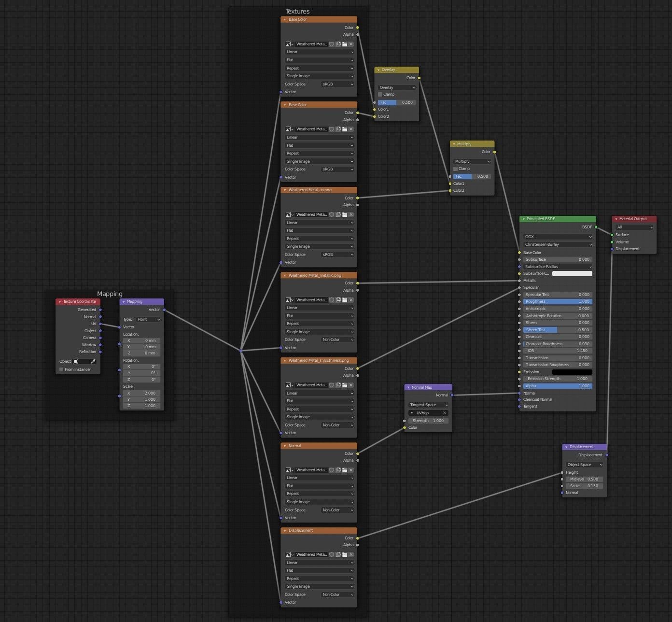Enable Clamp checkbox in Overlay node
Image resolution: width=672 pixels, height=622 pixels.
pyautogui.click(x=380, y=95)
